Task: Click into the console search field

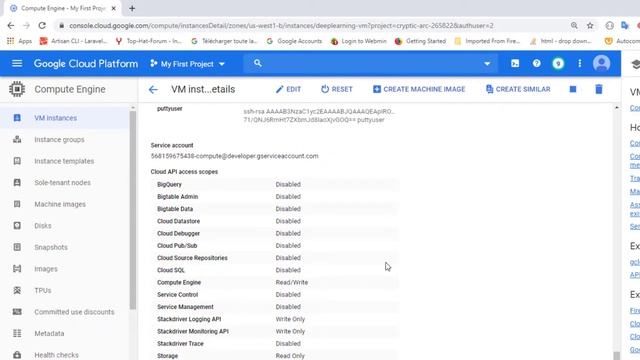Action: (371, 64)
